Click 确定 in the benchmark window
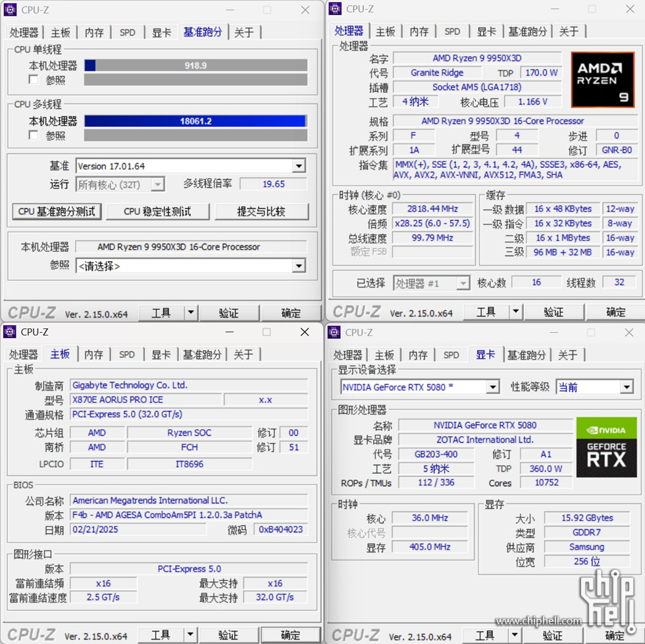Screen dimensions: 645x644 [291, 313]
